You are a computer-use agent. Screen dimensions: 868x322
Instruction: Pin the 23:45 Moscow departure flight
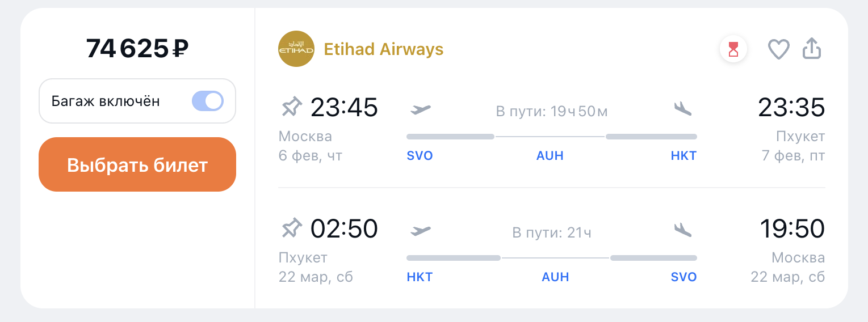292,108
